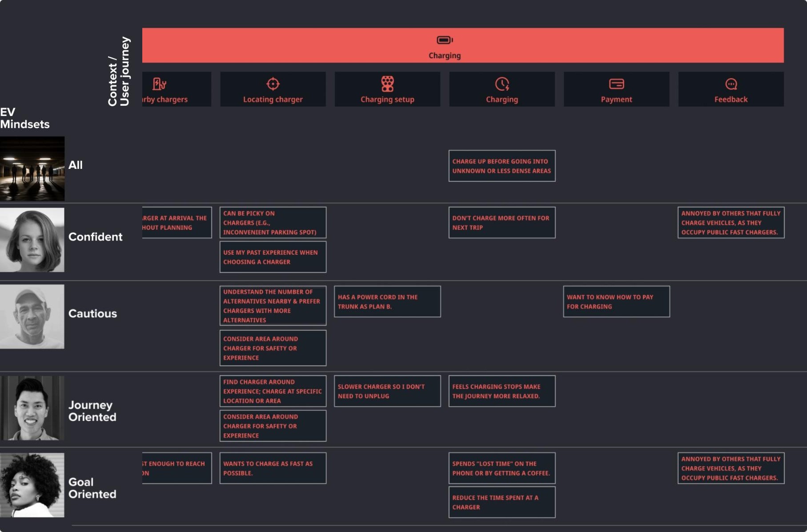Select the 'Don't charge more often' card
This screenshot has height=532, width=807.
pyautogui.click(x=502, y=222)
